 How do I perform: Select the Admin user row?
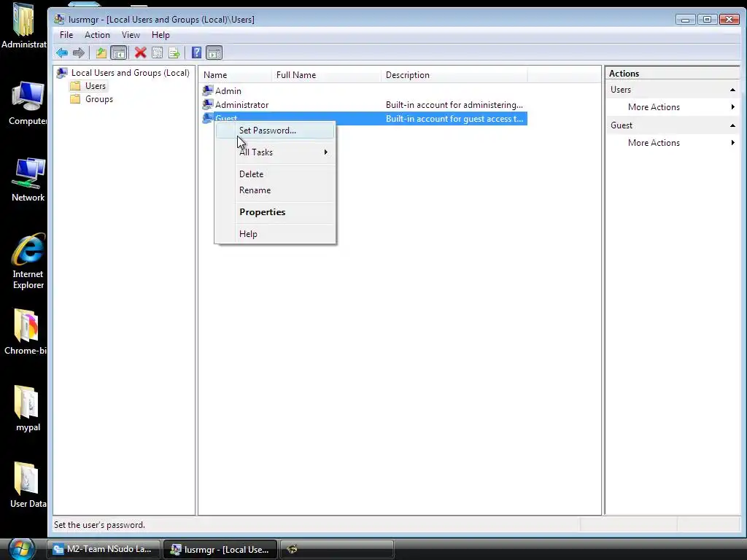click(365, 91)
